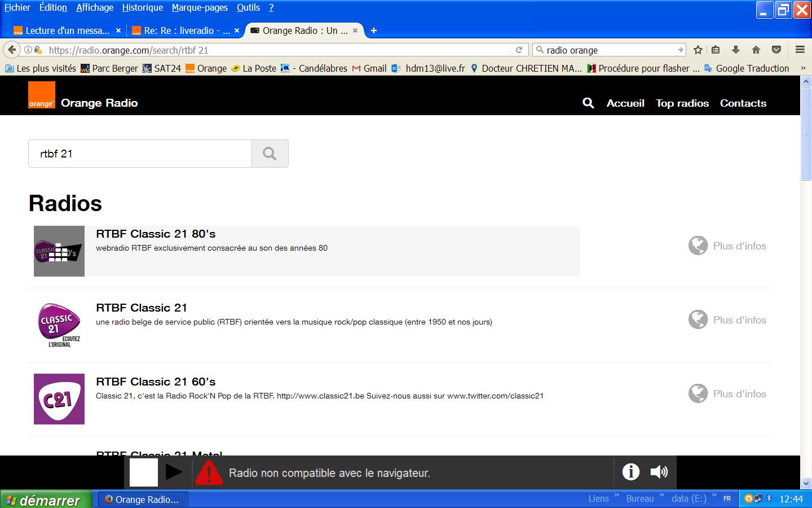
Task: Click the globe icon beside RTBF Classic 21 80's
Action: point(698,246)
